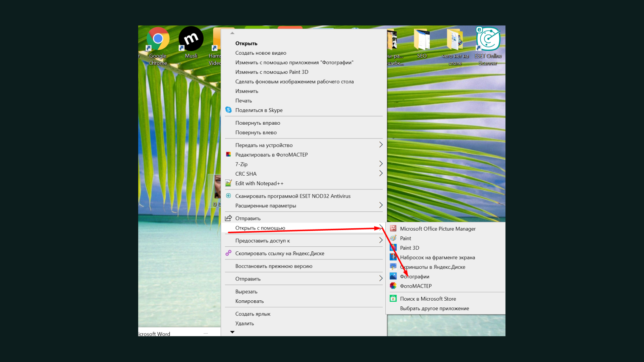
Task: Expand Передать на устройство submenu arrow
Action: (381, 145)
